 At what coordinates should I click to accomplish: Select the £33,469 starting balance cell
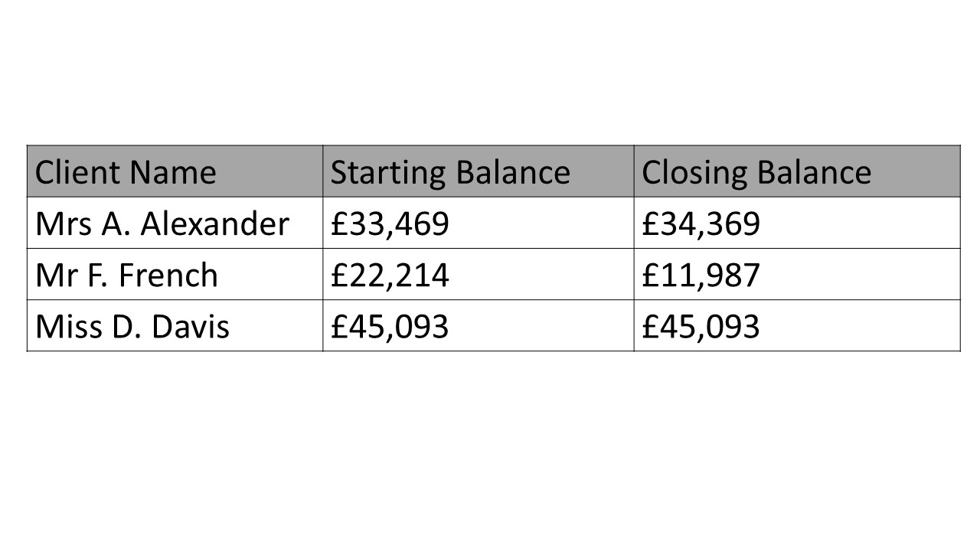[479, 223]
